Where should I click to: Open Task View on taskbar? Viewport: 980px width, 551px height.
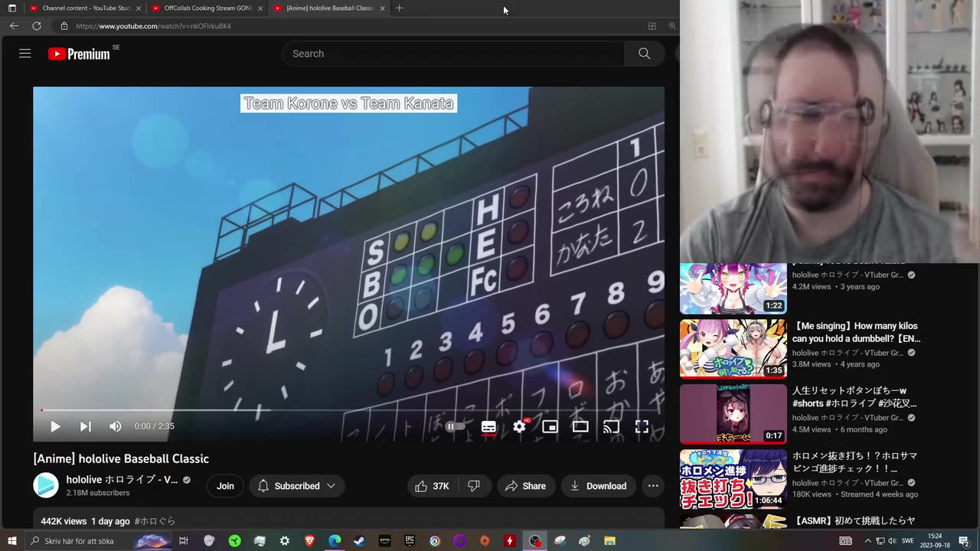pyautogui.click(x=184, y=541)
